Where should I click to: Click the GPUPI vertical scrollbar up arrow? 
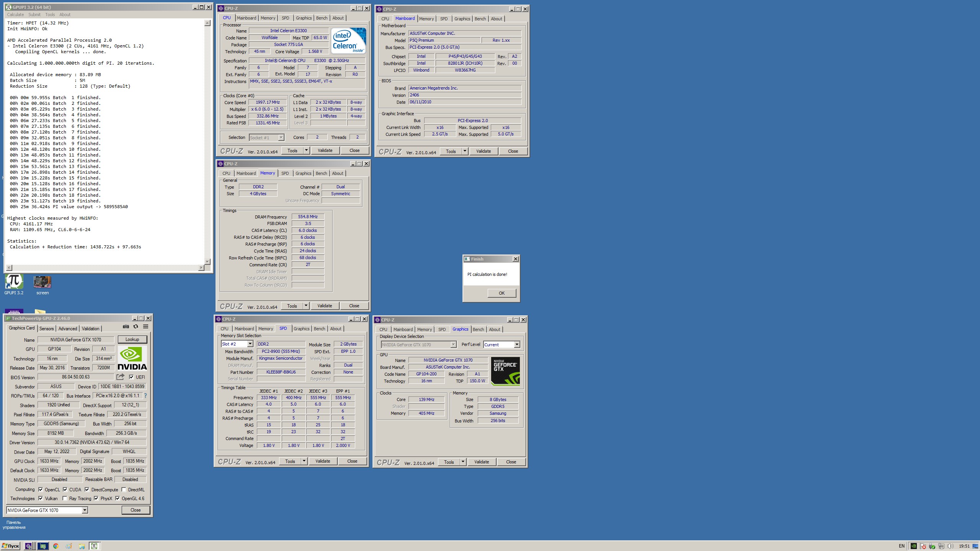click(207, 23)
